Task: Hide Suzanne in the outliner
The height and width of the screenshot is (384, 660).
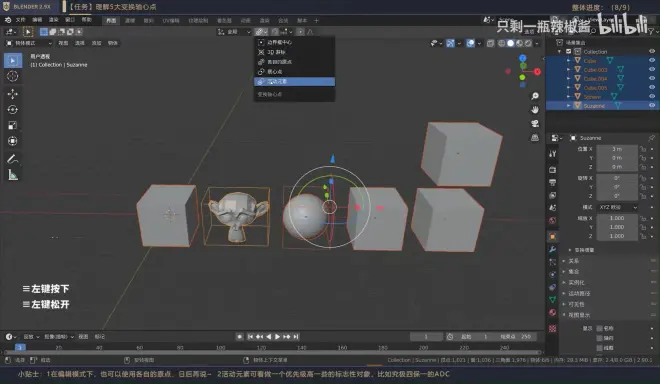Action: point(652,105)
